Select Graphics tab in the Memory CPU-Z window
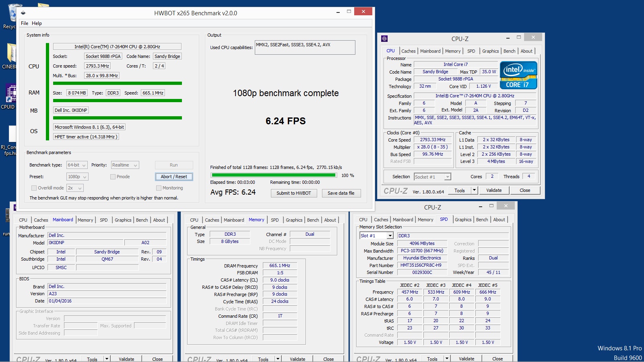 (x=294, y=220)
